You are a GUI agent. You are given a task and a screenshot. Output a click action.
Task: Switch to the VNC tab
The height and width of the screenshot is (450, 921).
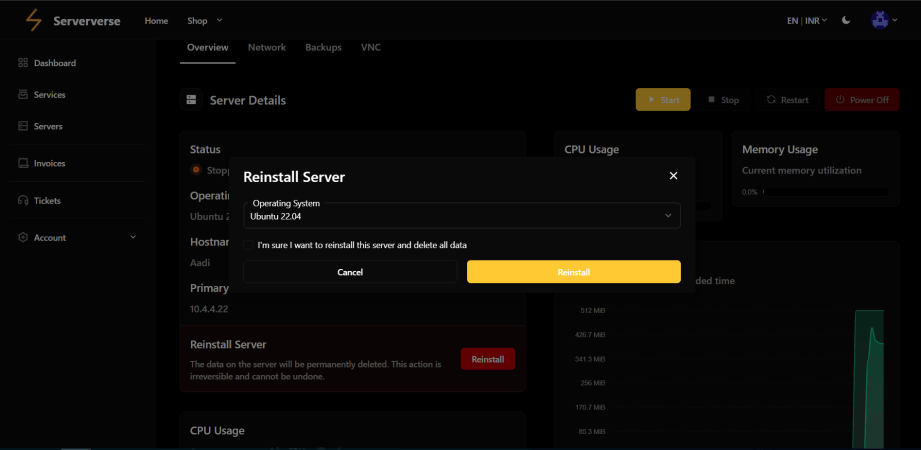(371, 48)
